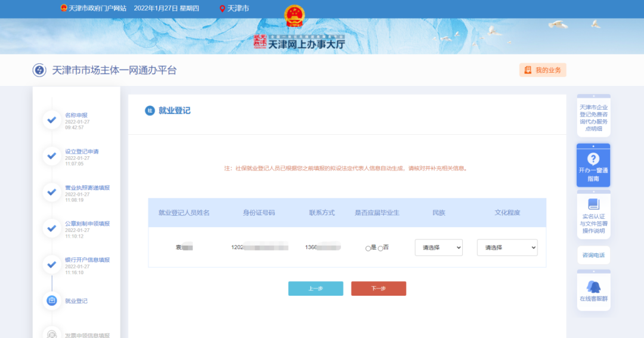Open 发票申领信息填报 step label
The image size is (644, 338).
[88, 336]
